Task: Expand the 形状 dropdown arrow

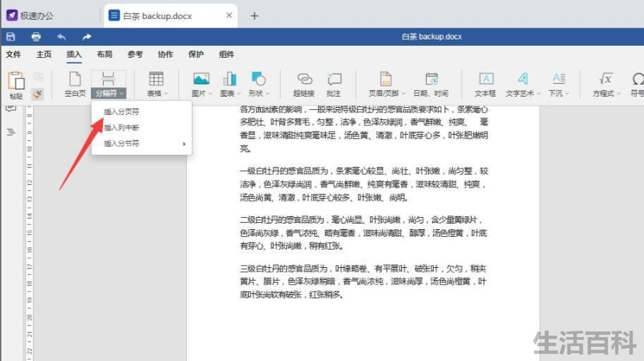Action: (x=267, y=94)
